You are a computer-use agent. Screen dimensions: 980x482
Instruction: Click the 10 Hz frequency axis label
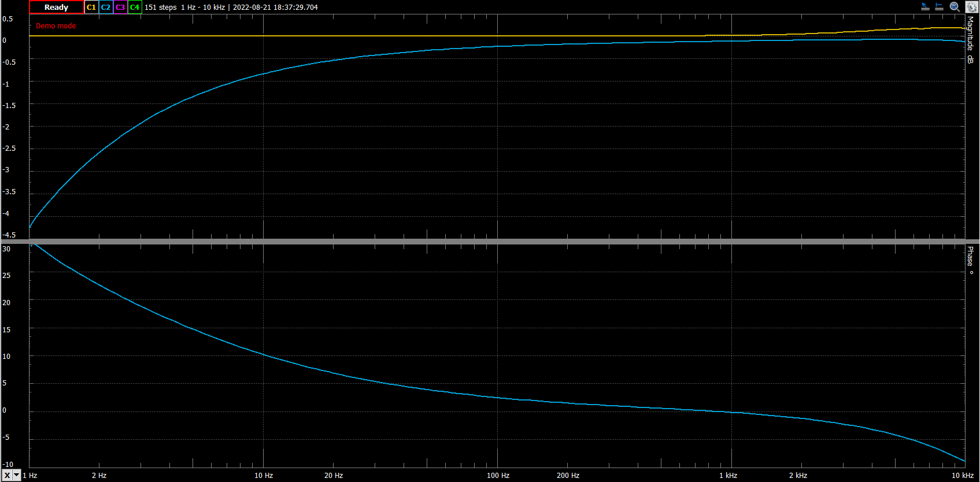tap(264, 476)
